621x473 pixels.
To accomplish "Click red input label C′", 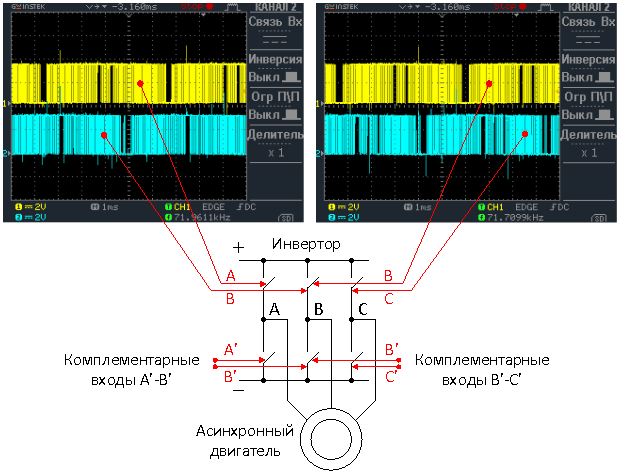I will (x=391, y=377).
